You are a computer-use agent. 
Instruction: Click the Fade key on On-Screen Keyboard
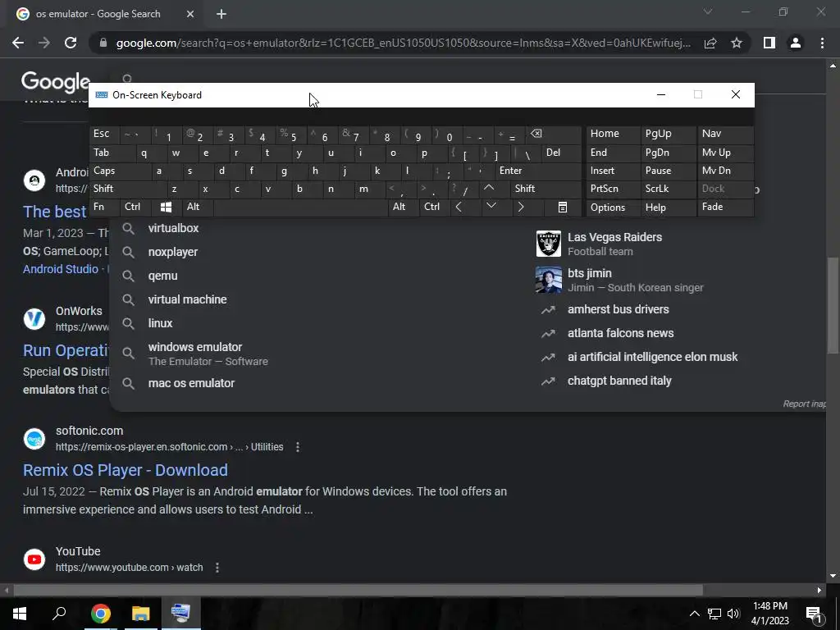coord(725,208)
